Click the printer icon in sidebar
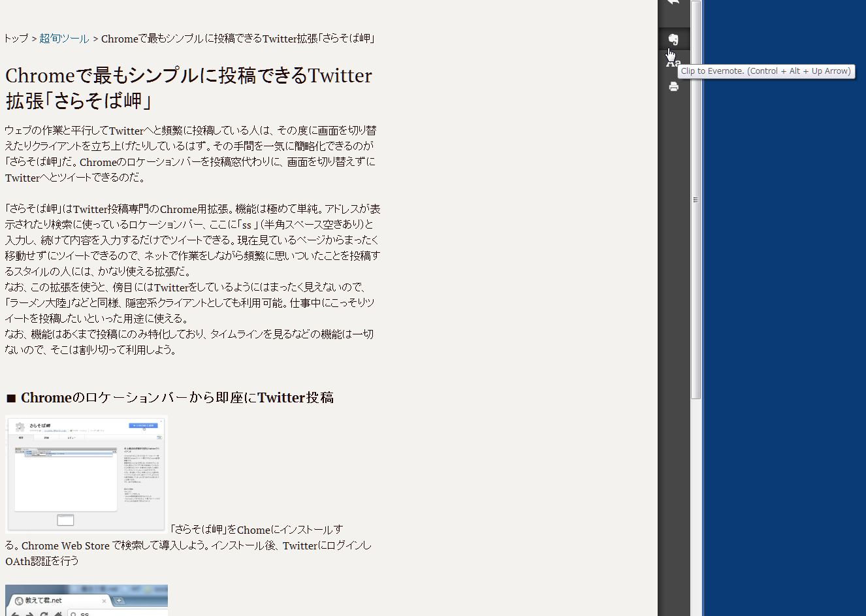Viewport: 866px width, 616px height. [673, 86]
